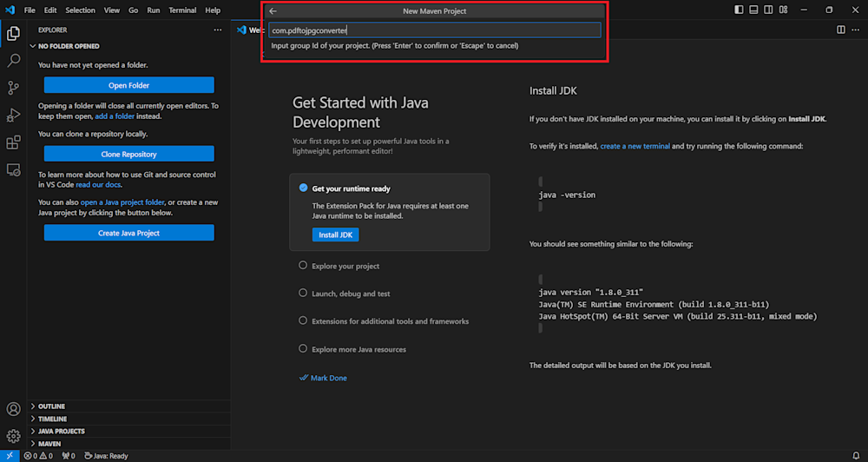
Task: Click errors and warnings count in status bar
Action: coord(38,456)
